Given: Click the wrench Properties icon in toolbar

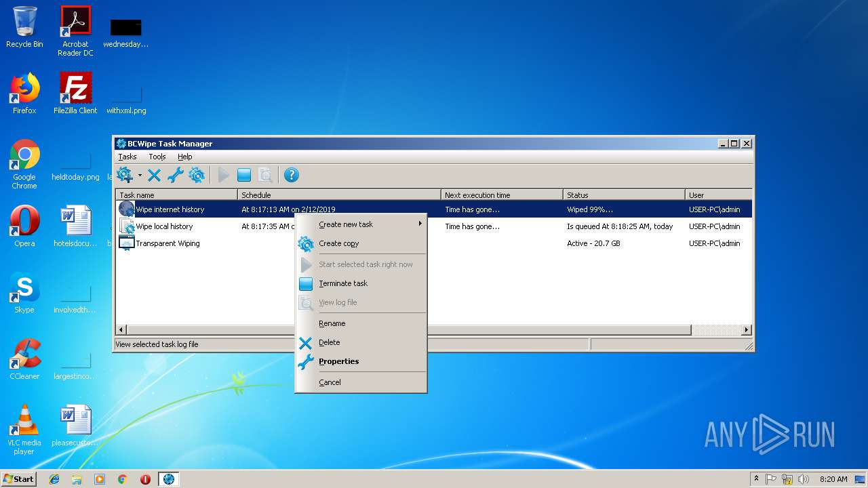Looking at the screenshot, I should coord(175,176).
